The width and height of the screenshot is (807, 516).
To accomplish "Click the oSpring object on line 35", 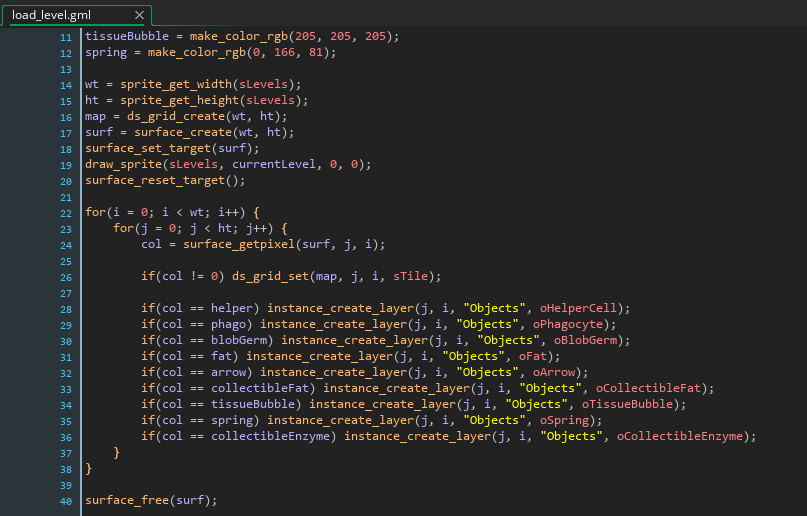I will 564,420.
